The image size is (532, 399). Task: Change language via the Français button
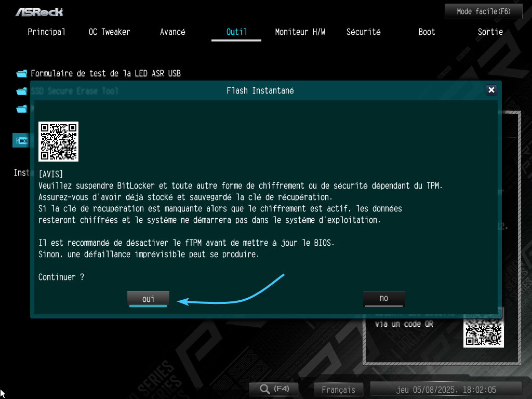coord(338,390)
